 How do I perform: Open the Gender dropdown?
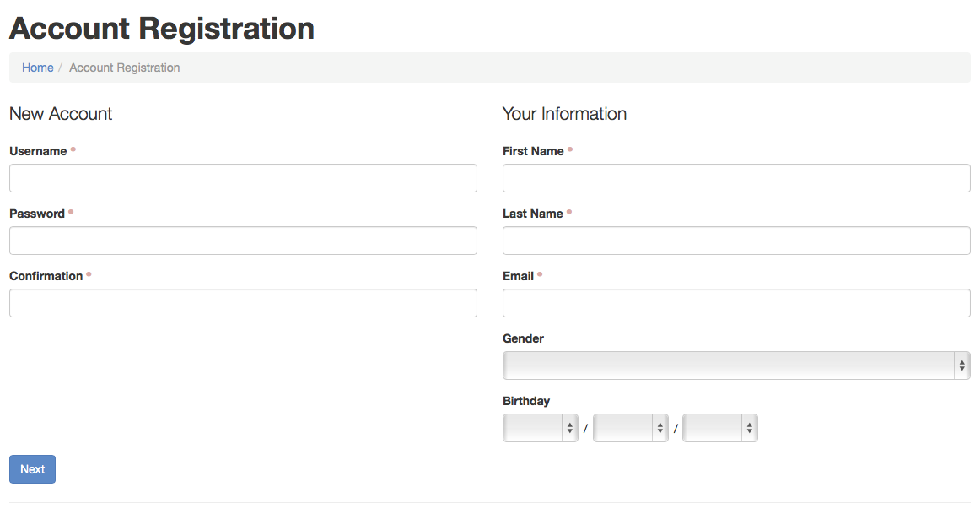pyautogui.click(x=736, y=365)
